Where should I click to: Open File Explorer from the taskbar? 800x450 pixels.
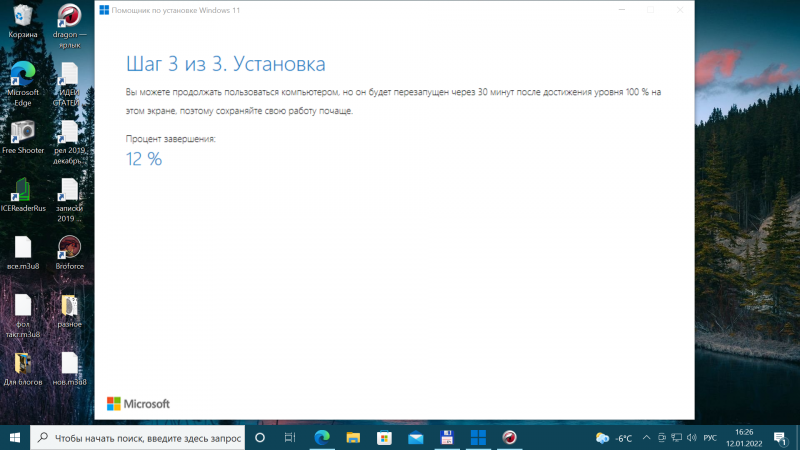353,438
